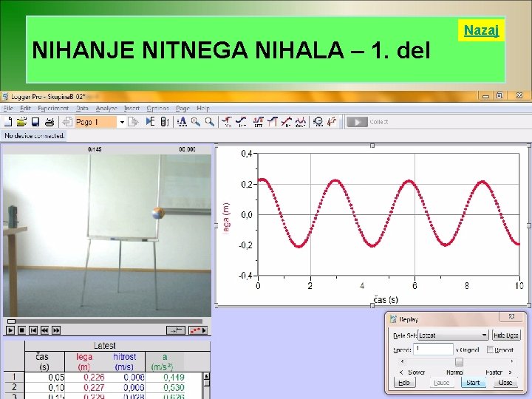Enable the Repeat checkbox in Replay
Screen dimensions: 532x399
(490, 349)
